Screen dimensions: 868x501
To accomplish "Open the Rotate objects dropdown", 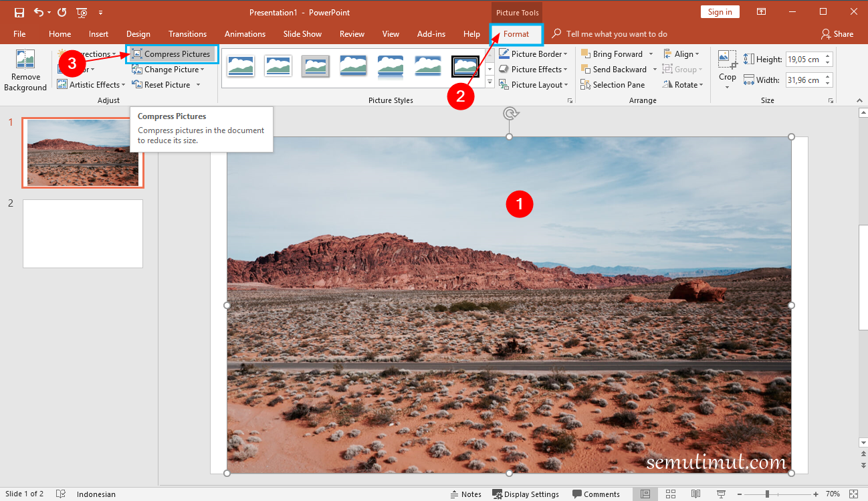I will (683, 85).
